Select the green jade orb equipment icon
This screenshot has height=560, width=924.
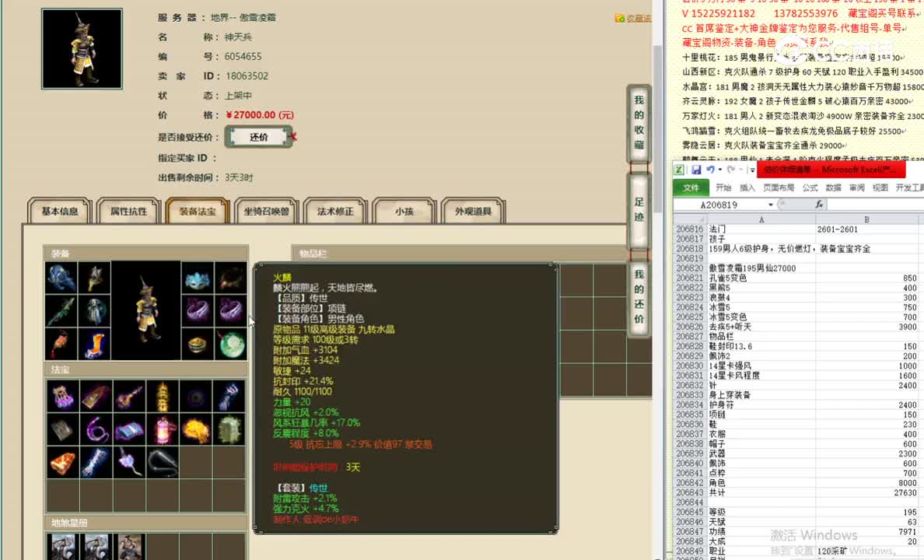coord(230,344)
